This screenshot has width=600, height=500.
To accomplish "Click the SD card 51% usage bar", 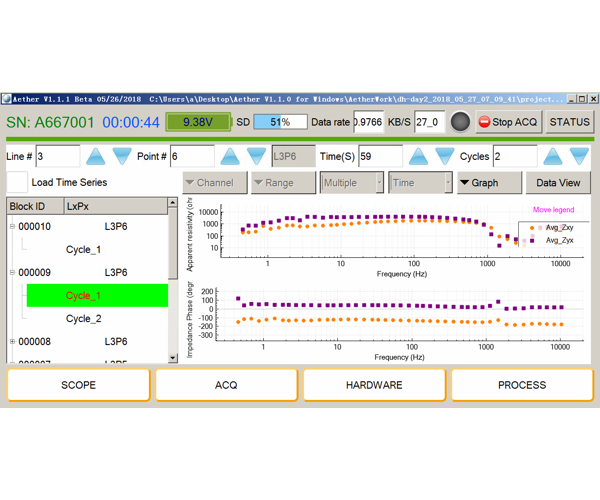I will pos(280,122).
